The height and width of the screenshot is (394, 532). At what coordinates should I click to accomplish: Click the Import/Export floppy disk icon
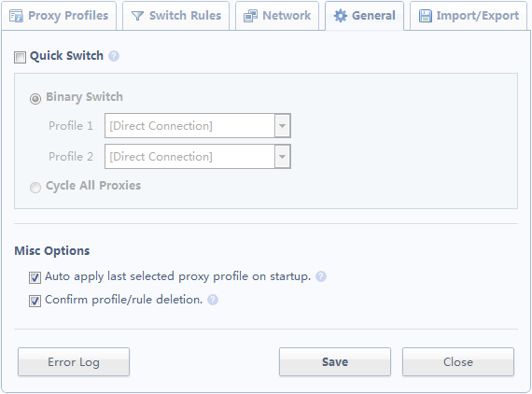point(426,16)
